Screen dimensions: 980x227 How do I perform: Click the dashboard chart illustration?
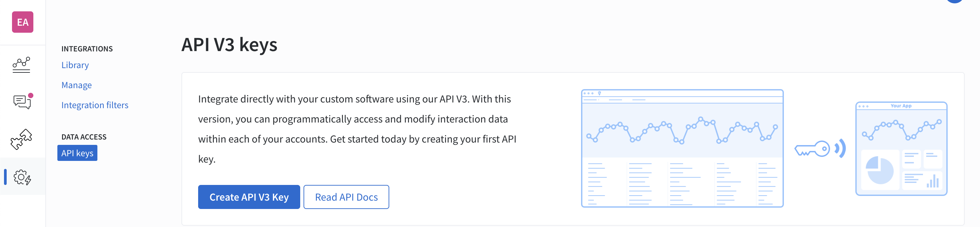pyautogui.click(x=682, y=149)
